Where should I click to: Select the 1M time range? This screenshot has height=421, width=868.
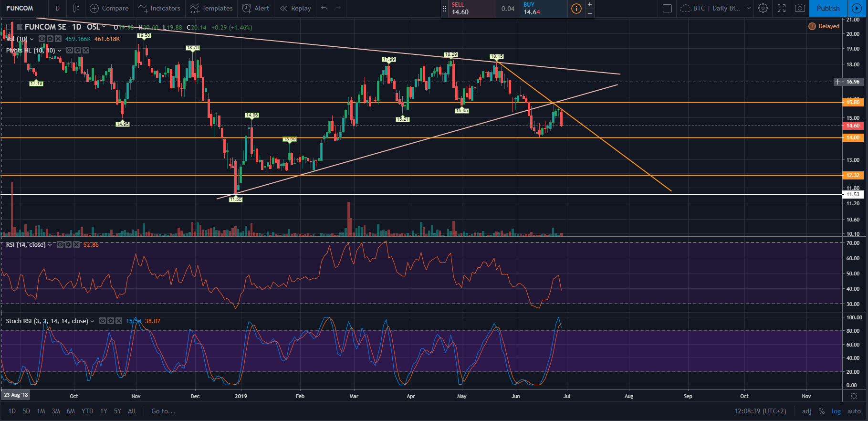(41, 411)
